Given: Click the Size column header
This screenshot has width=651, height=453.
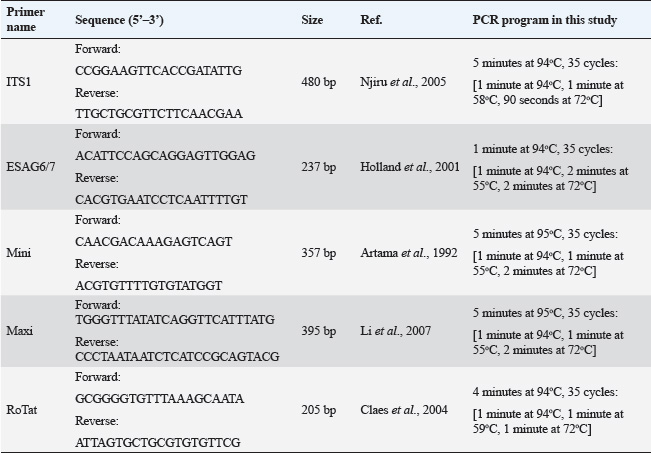Looking at the screenshot, I should pyautogui.click(x=312, y=20).
